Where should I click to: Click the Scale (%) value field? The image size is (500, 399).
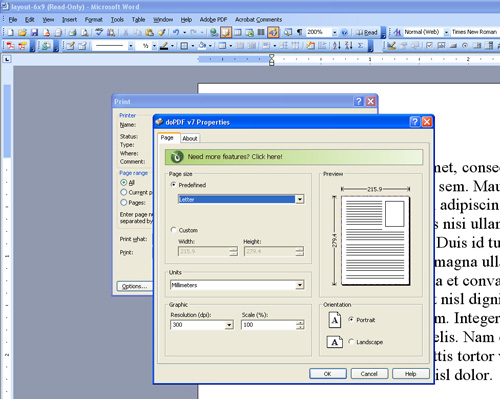click(269, 325)
